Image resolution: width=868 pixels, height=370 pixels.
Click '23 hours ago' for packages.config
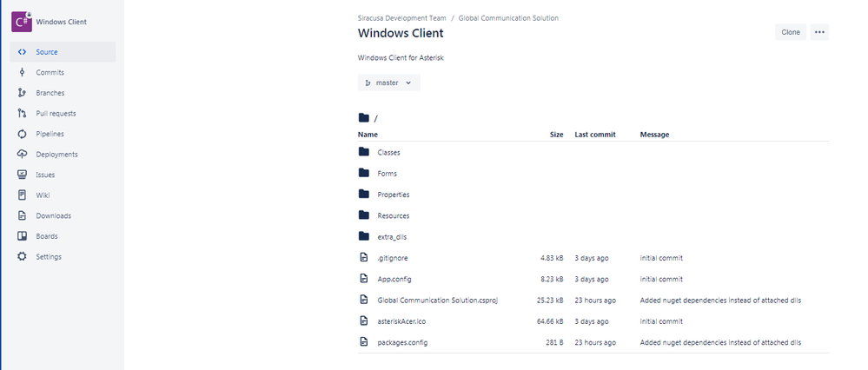595,342
